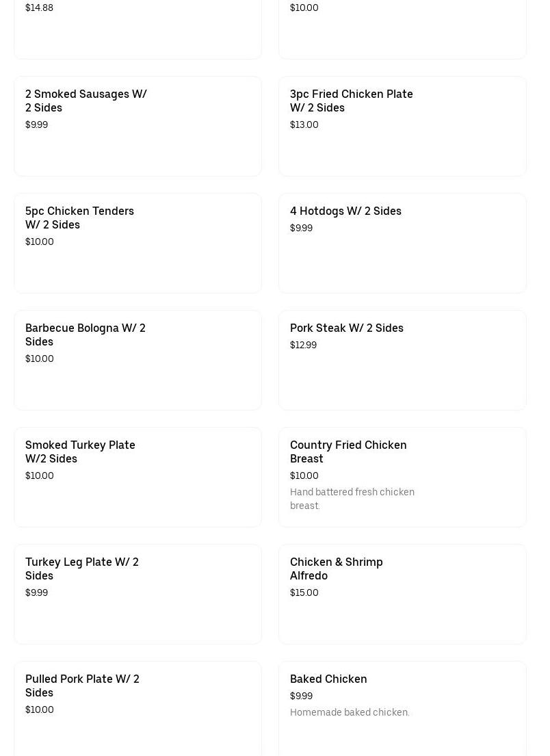Click the "Homemade baked chicken" description text
Screen dimensions: 550x756
pyautogui.click(x=350, y=712)
